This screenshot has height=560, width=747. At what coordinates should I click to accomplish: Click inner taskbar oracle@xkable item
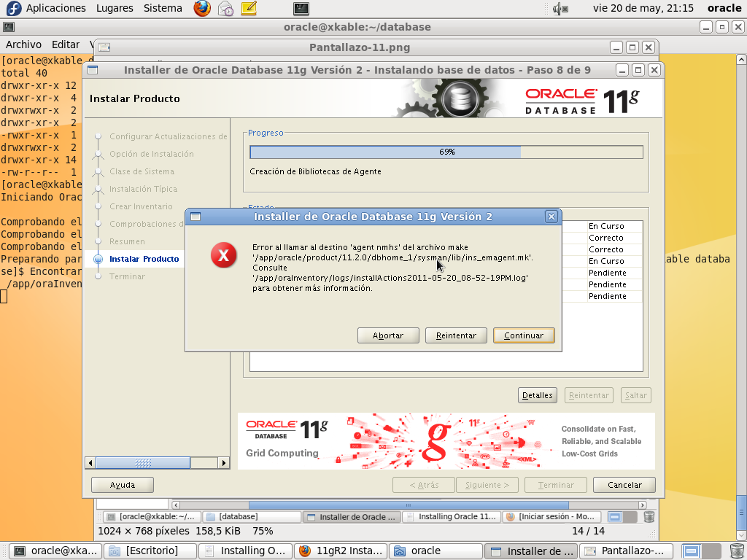tap(152, 517)
